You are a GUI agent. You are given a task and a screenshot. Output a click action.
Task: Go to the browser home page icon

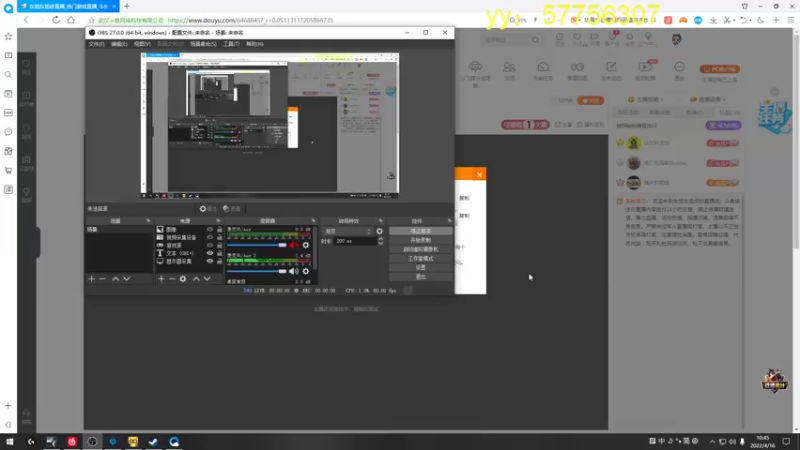71,20
